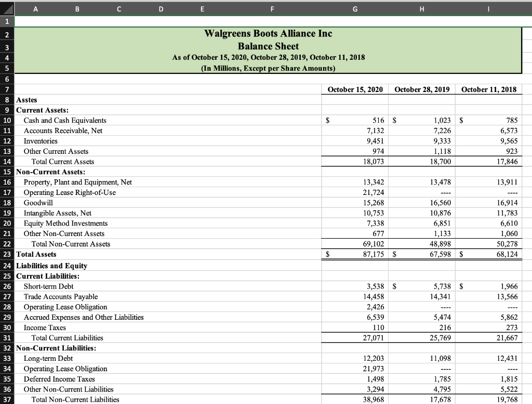Select the October 15, 2020 header cell
The height and width of the screenshot is (404, 532).
[355, 89]
